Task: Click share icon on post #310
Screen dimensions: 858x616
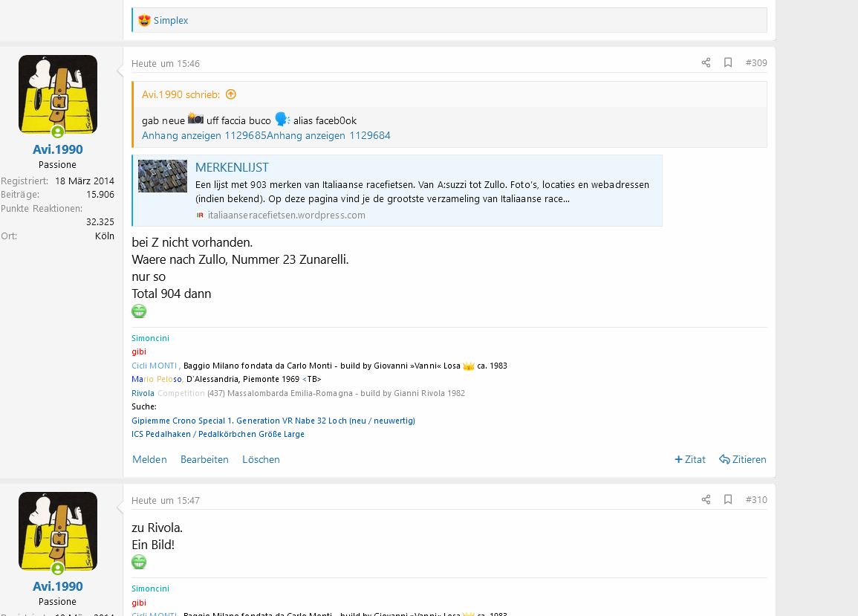Action: tap(706, 500)
